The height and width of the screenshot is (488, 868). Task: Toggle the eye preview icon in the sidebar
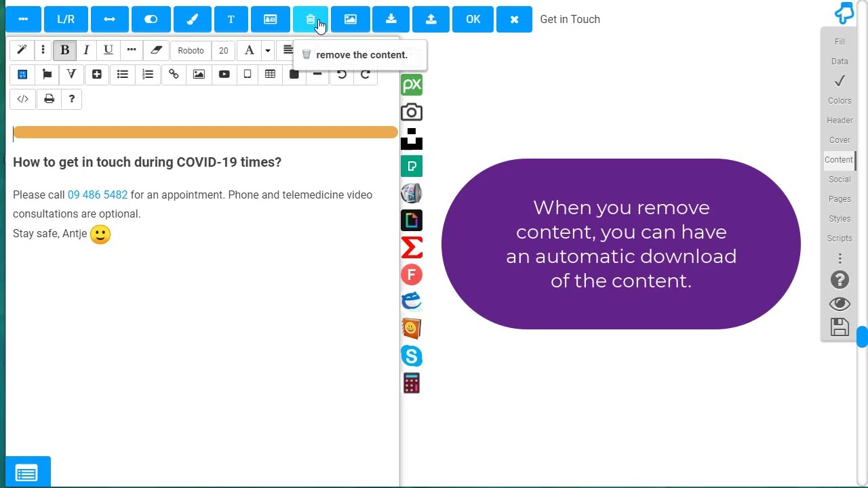click(x=840, y=304)
